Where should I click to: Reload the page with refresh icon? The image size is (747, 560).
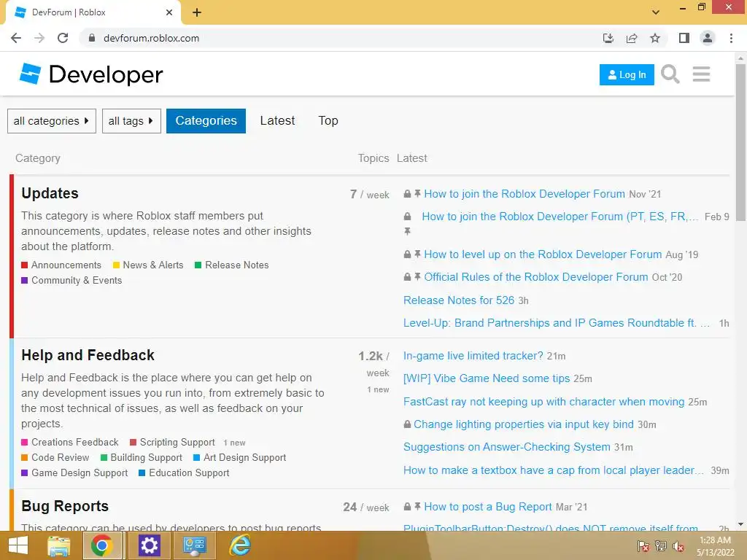pos(63,38)
